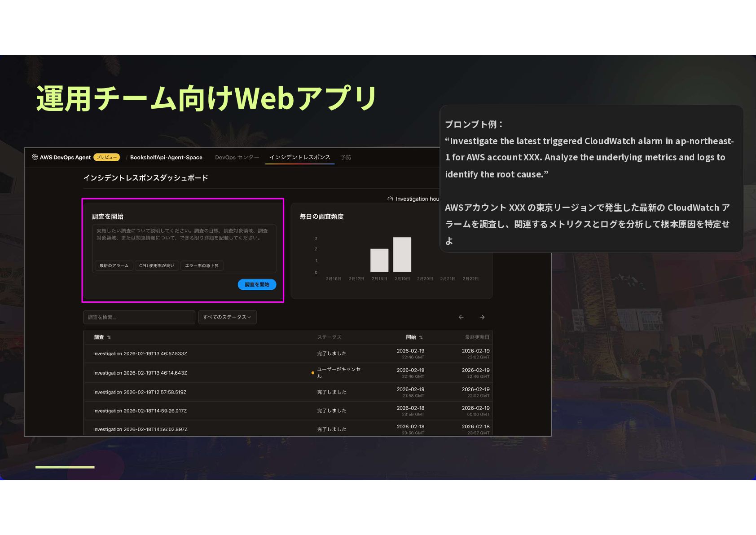The image size is (756, 535).
Task: Open the 予防 tab
Action: [346, 158]
